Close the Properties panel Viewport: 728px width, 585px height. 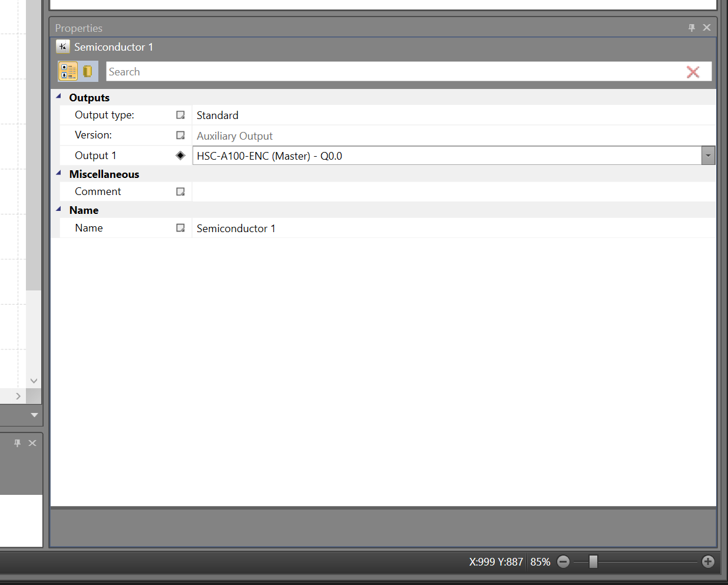tap(707, 28)
